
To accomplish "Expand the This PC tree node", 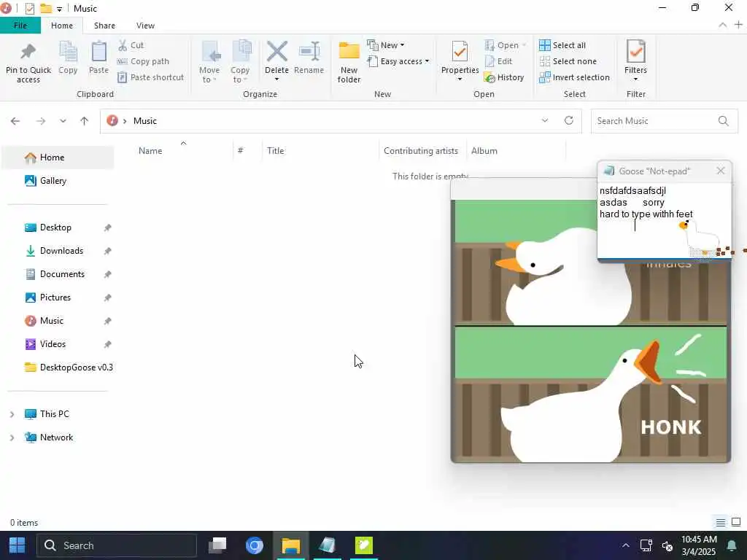I will [12, 414].
